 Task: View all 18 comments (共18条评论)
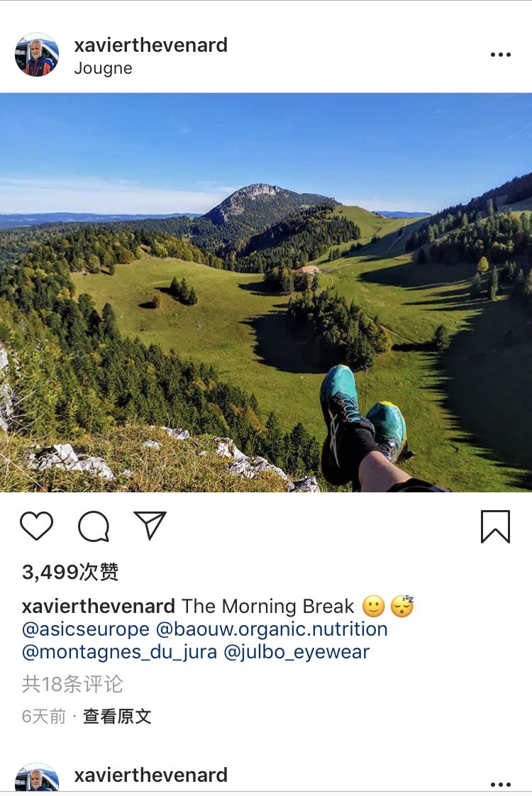72,685
